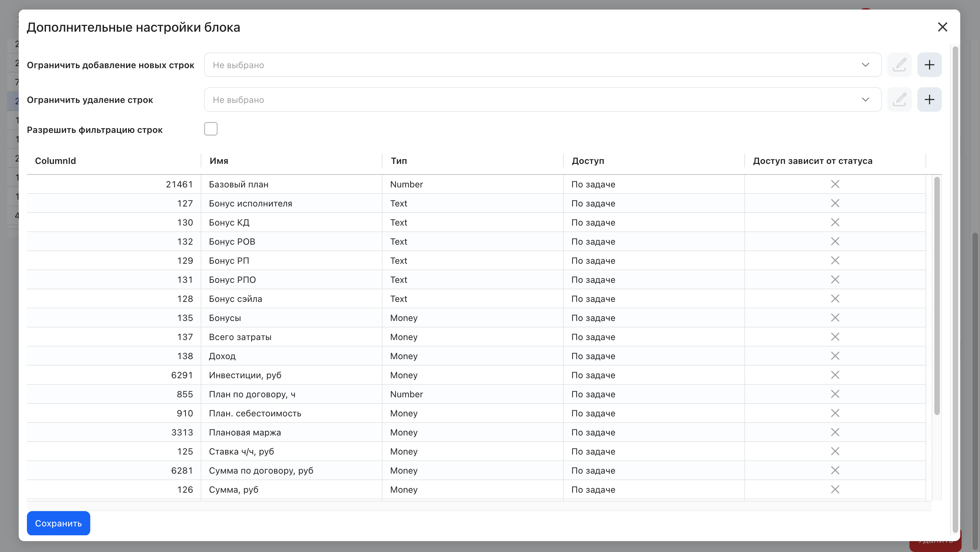The width and height of the screenshot is (980, 552).
Task: Select the 'Плановая маржа' name cell
Action: coord(292,432)
